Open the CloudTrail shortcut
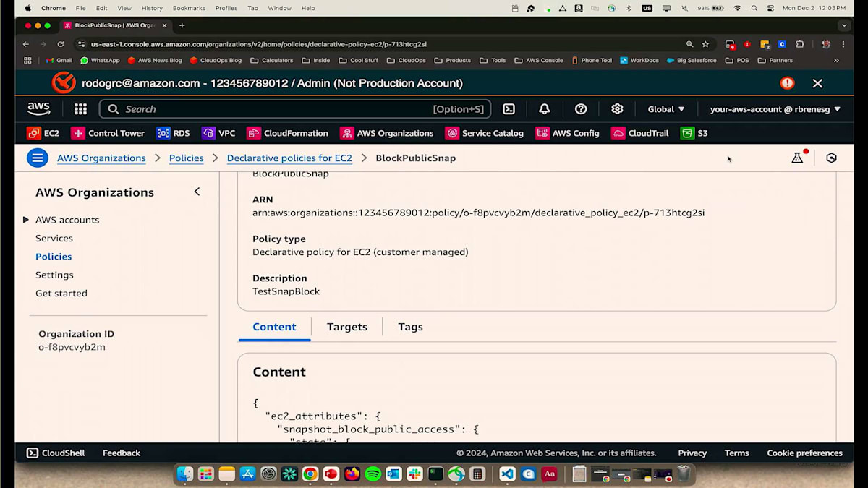868x488 pixels. tap(640, 133)
